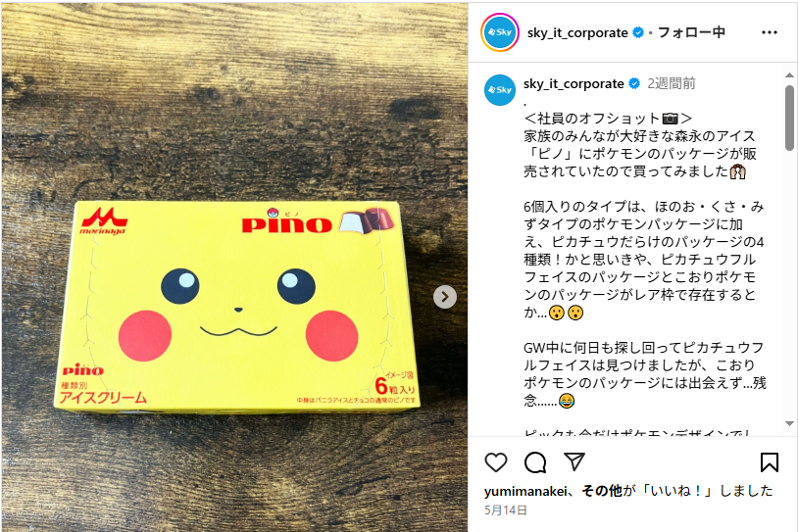Show the その他 list of likers
Screen dimensions: 798x532
[x=602, y=491]
